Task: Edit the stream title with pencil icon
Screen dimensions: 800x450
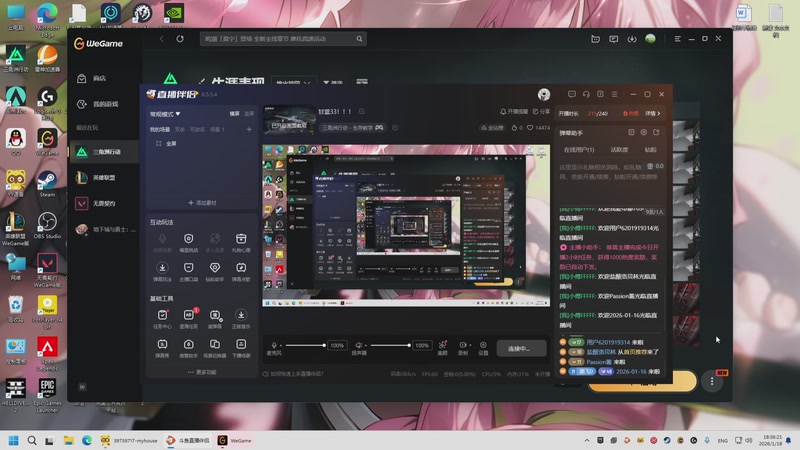Action: point(362,111)
